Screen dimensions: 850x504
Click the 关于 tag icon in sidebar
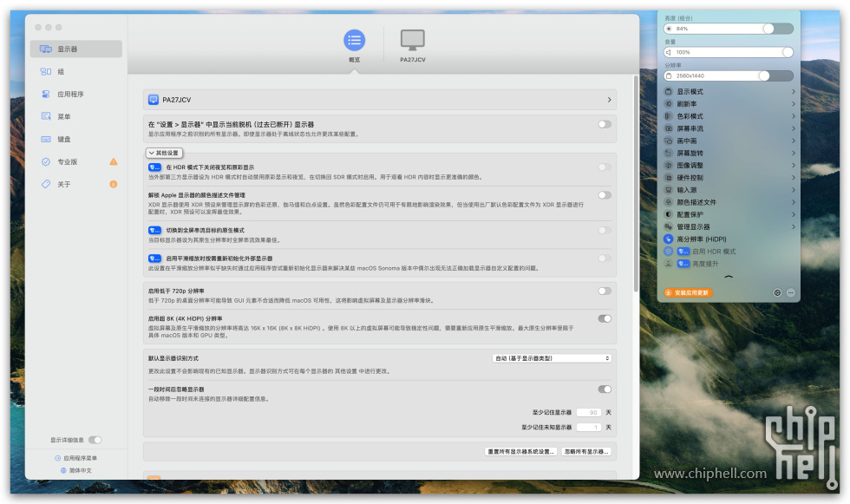(46, 184)
